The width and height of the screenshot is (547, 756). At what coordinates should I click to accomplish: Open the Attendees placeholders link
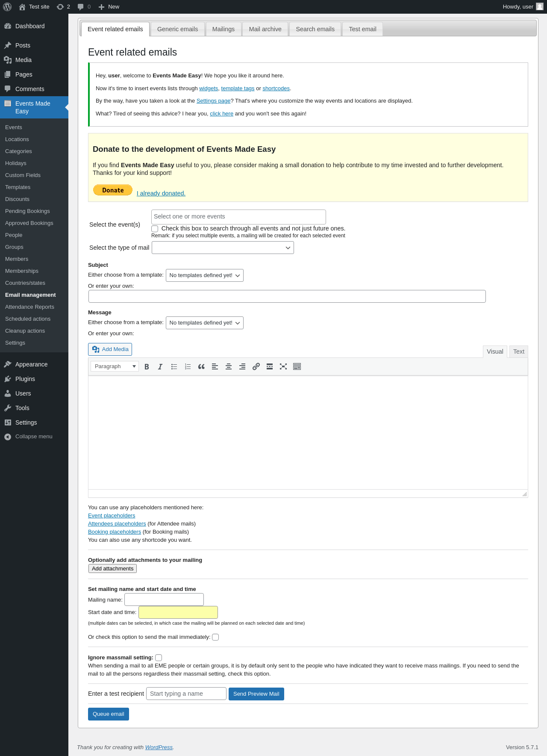click(x=117, y=524)
